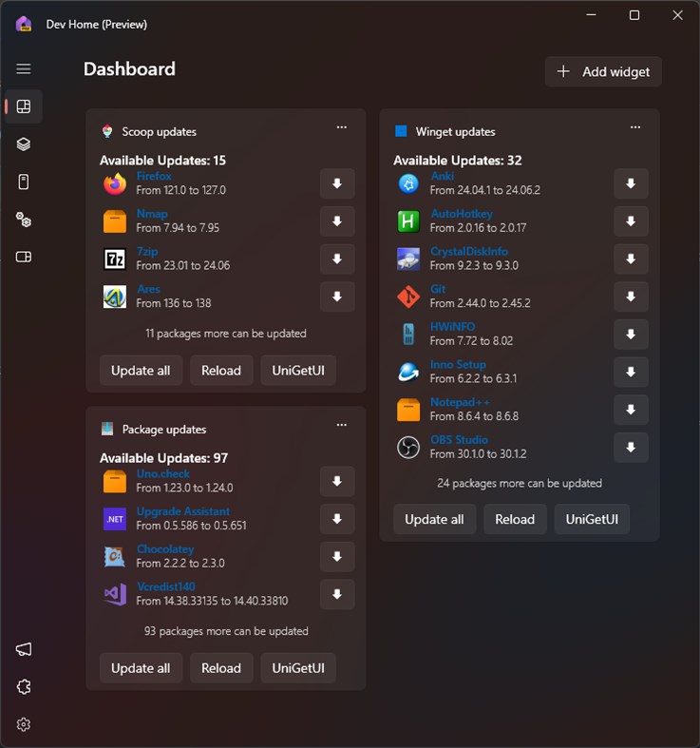Open the Nmap package link

tap(152, 214)
